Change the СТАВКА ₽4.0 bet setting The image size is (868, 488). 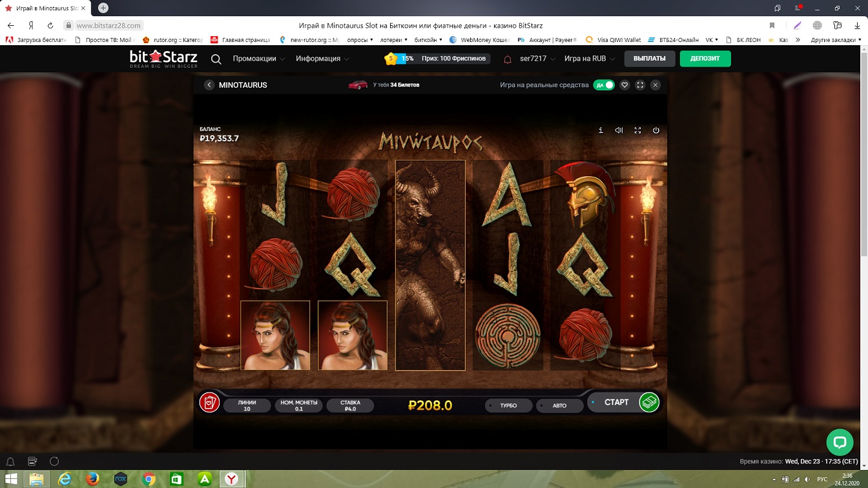coord(351,405)
